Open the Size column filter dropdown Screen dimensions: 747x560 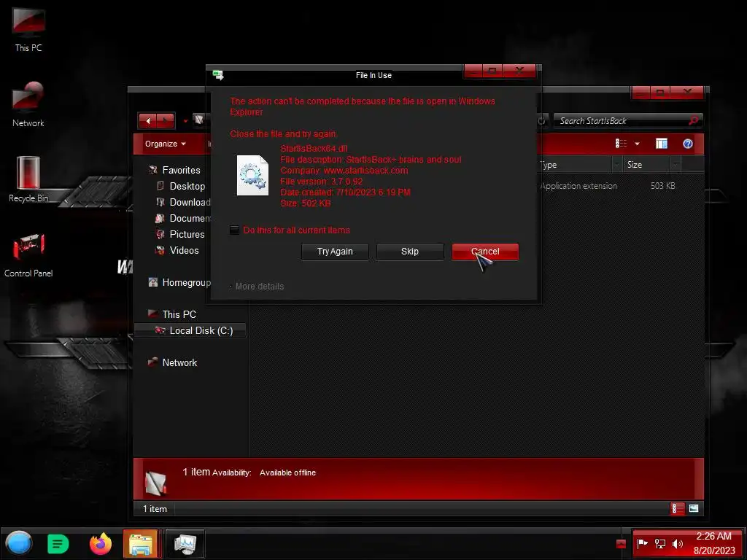pyautogui.click(x=676, y=165)
